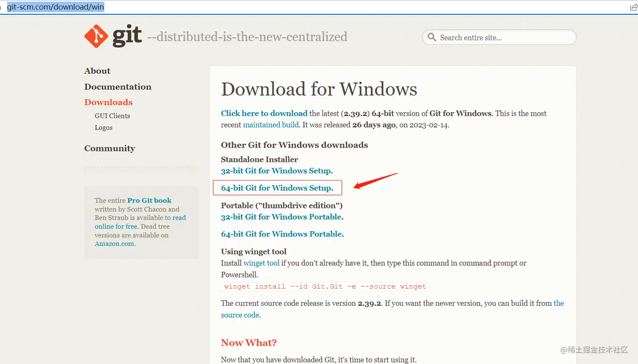Open GUI Clients subsection
The width and height of the screenshot is (638, 364).
click(112, 116)
